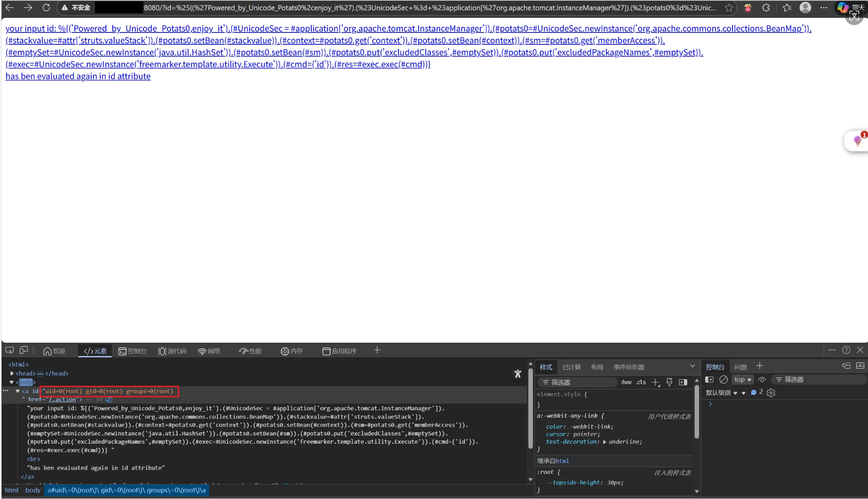
Task: Close the DevTools panel
Action: point(860,350)
